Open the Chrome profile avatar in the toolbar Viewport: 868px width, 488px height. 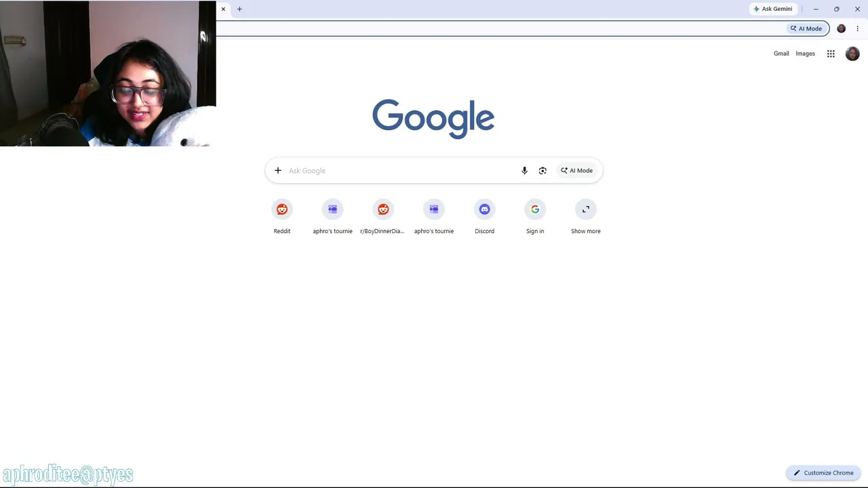[x=842, y=28]
